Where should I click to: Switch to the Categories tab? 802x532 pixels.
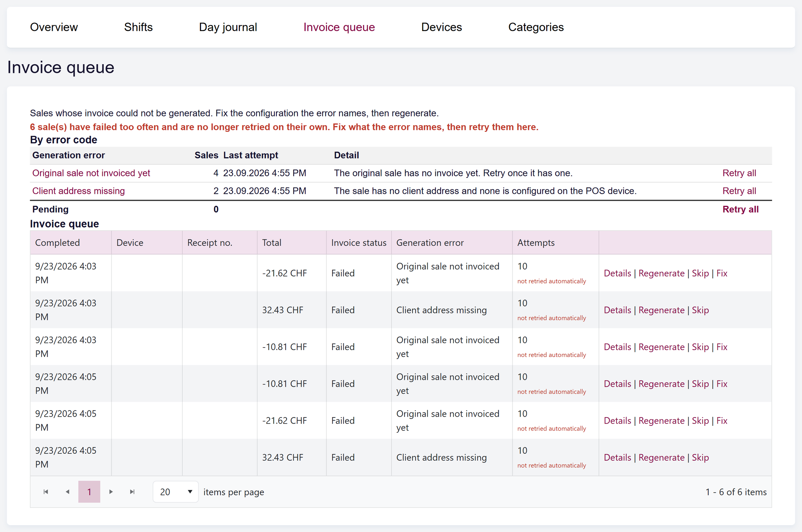click(x=536, y=27)
